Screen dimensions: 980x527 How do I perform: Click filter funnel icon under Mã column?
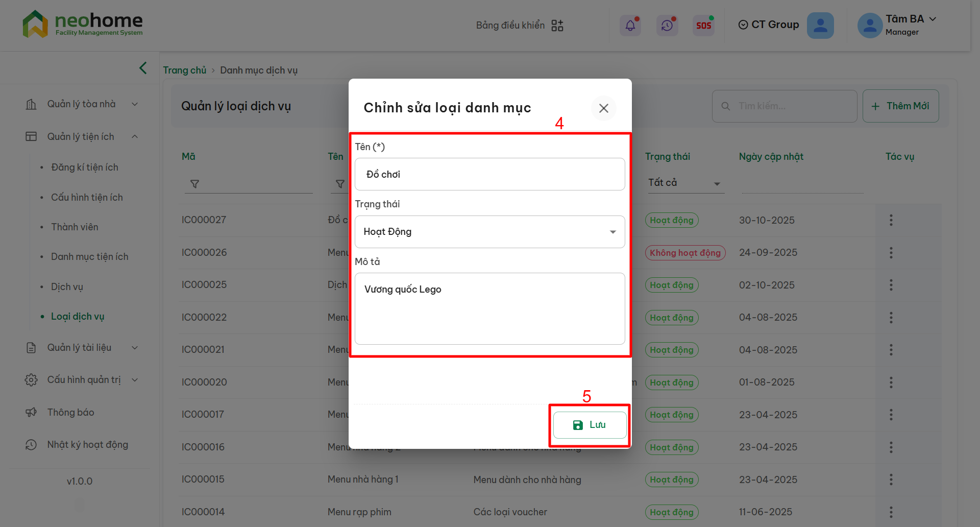[194, 184]
